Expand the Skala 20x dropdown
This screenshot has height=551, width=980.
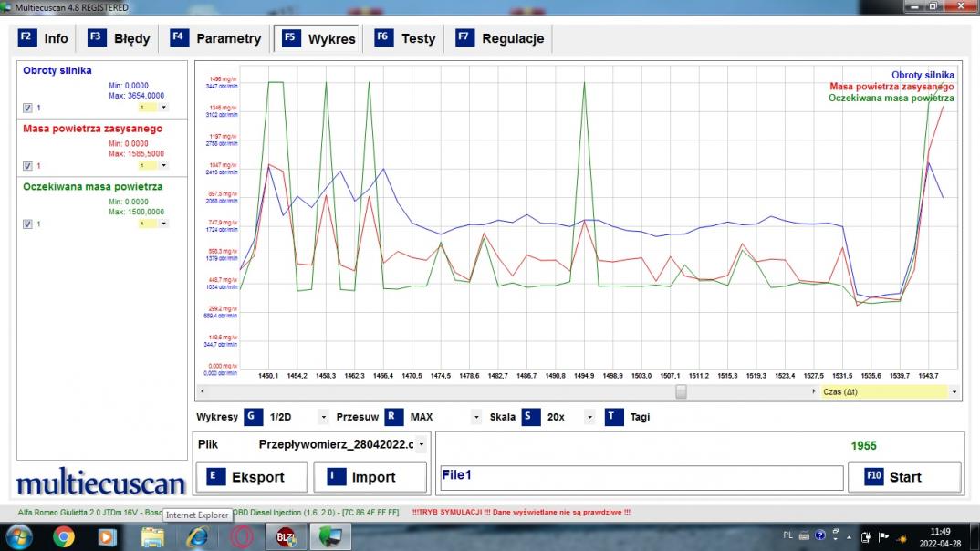click(x=590, y=417)
